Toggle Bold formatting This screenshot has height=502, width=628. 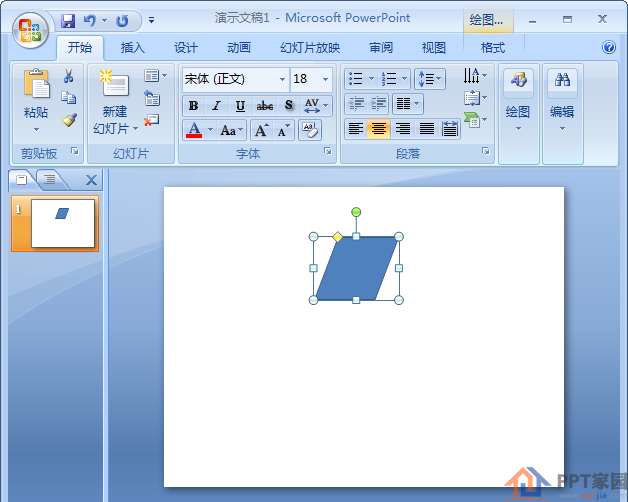pos(193,106)
